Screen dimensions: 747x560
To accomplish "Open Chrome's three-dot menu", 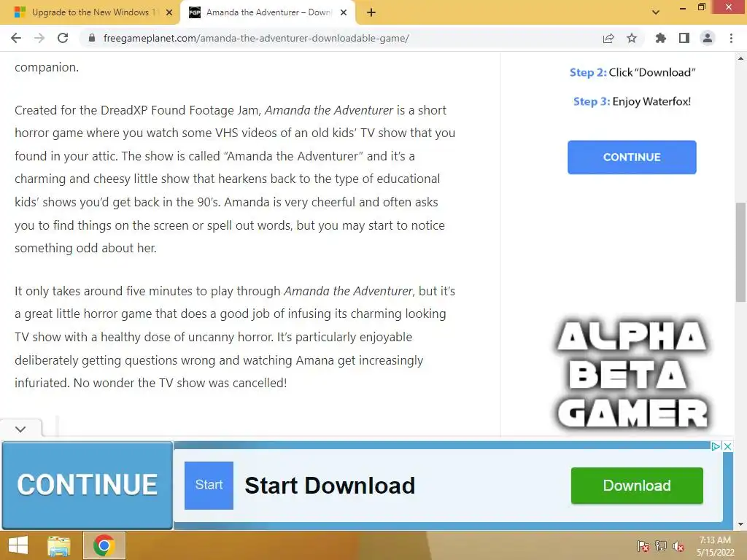I will pos(731,38).
